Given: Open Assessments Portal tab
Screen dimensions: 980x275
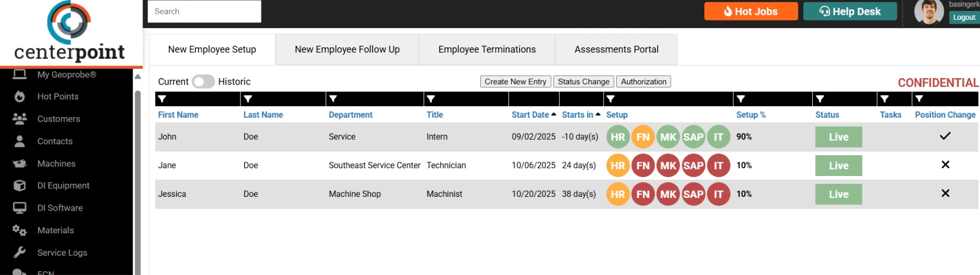Looking at the screenshot, I should pos(616,50).
